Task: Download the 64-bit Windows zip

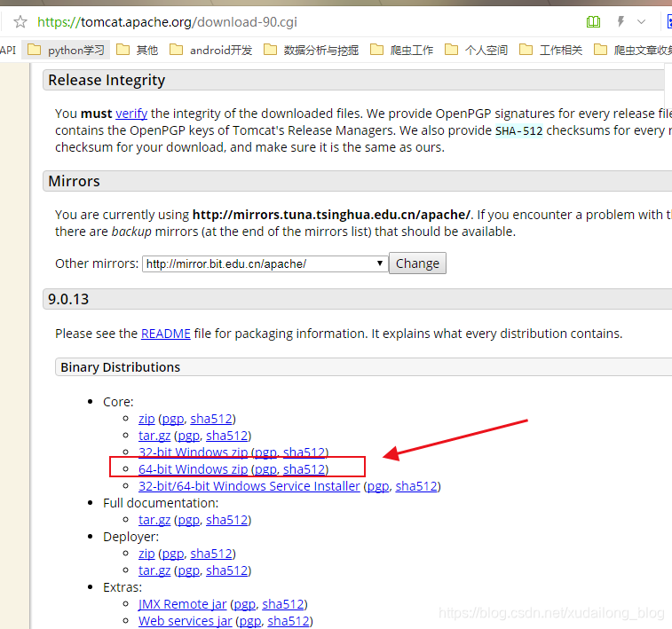Action: click(193, 469)
